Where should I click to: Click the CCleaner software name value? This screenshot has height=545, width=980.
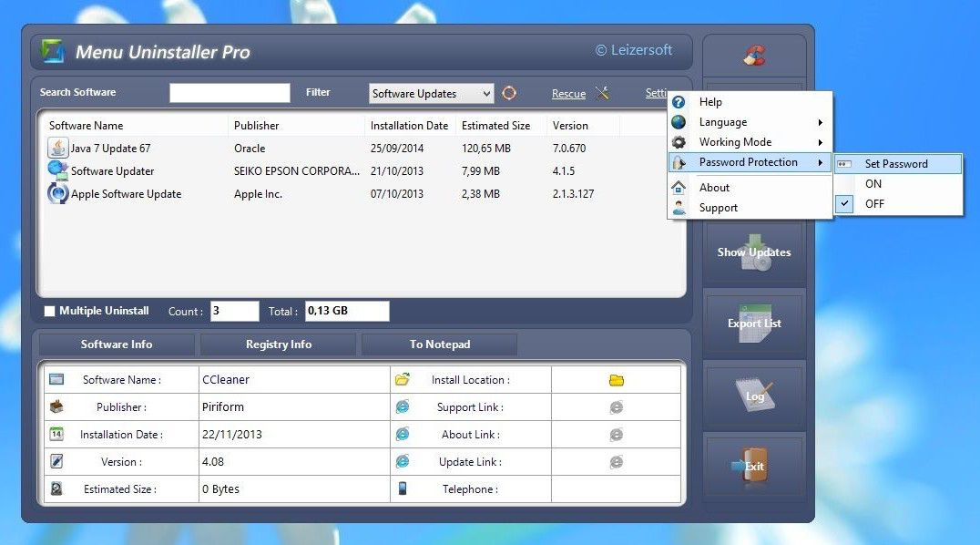point(226,380)
